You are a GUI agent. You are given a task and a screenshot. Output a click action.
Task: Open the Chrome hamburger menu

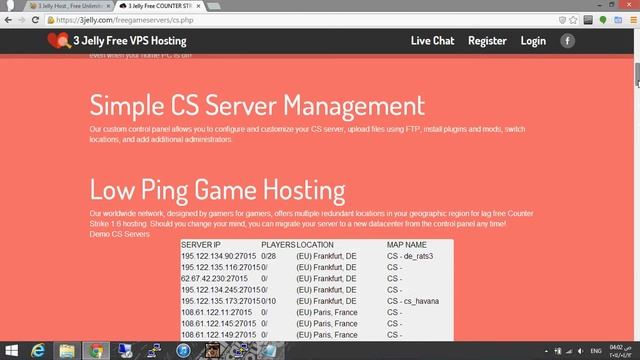[x=633, y=20]
